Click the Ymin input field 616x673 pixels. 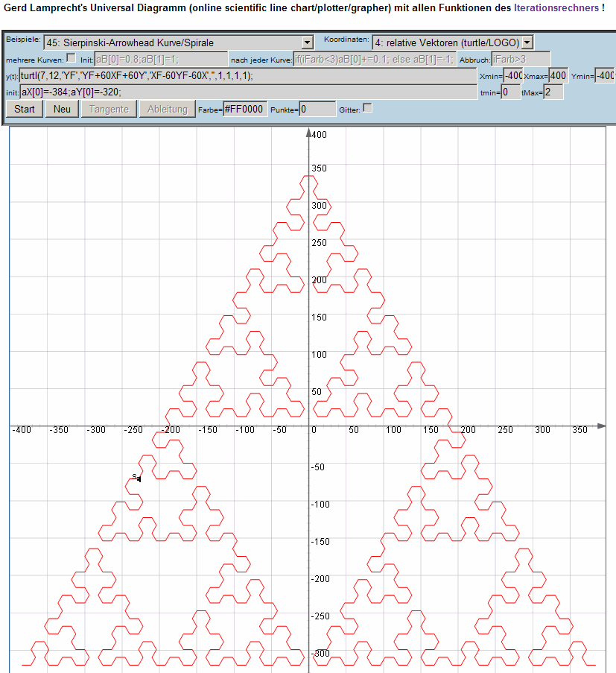click(x=606, y=76)
